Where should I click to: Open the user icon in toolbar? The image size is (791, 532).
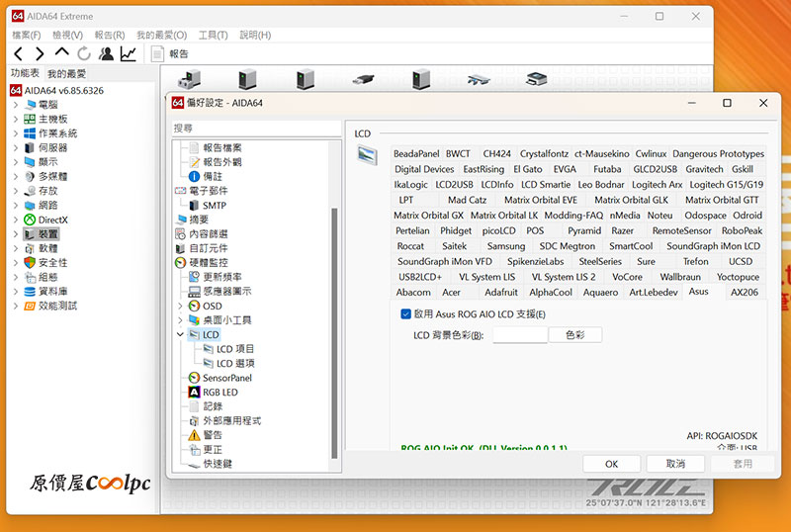(x=106, y=53)
